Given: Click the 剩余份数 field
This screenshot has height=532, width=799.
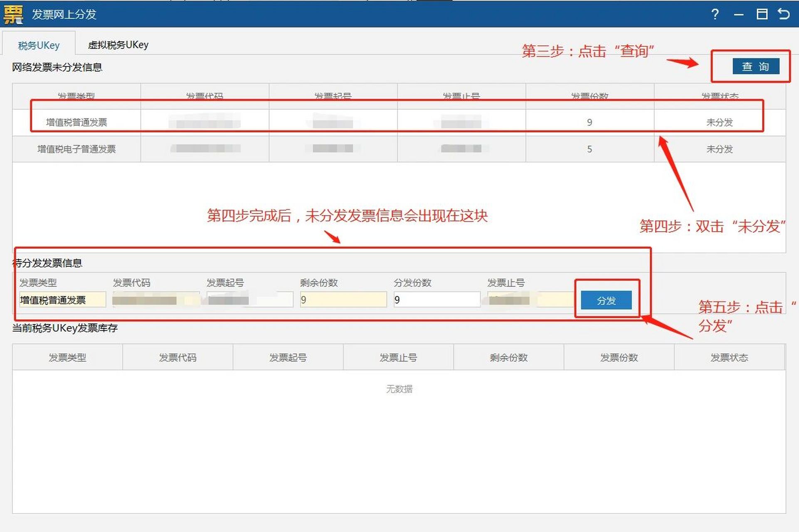Looking at the screenshot, I should 343,300.
